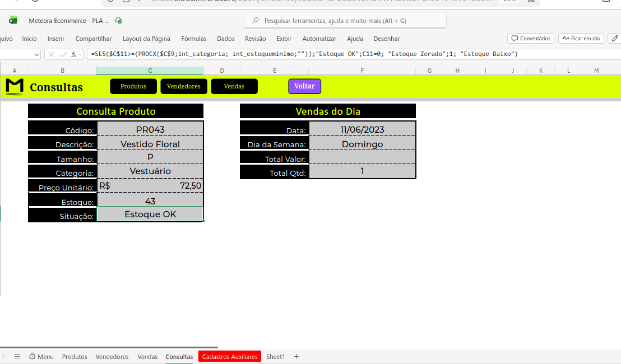Select the Domingo cell
Image resolution: width=621 pixels, height=364 pixels.
click(x=362, y=143)
